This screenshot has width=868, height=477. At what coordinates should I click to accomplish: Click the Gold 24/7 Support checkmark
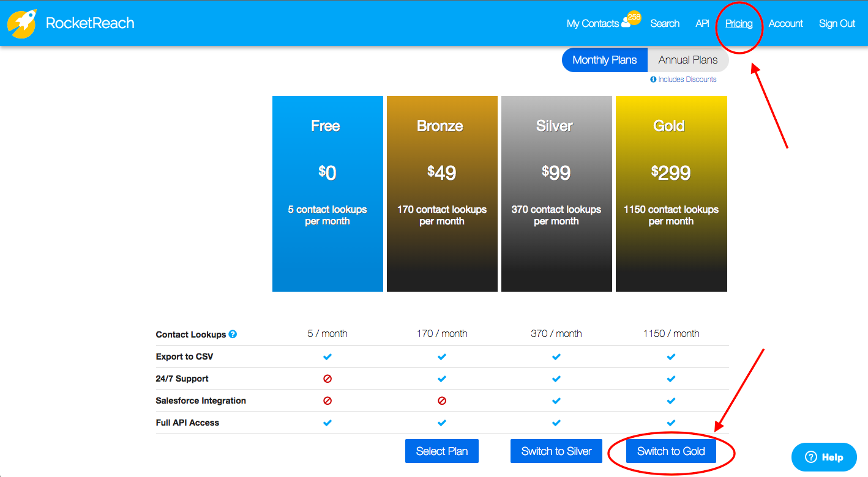point(671,379)
